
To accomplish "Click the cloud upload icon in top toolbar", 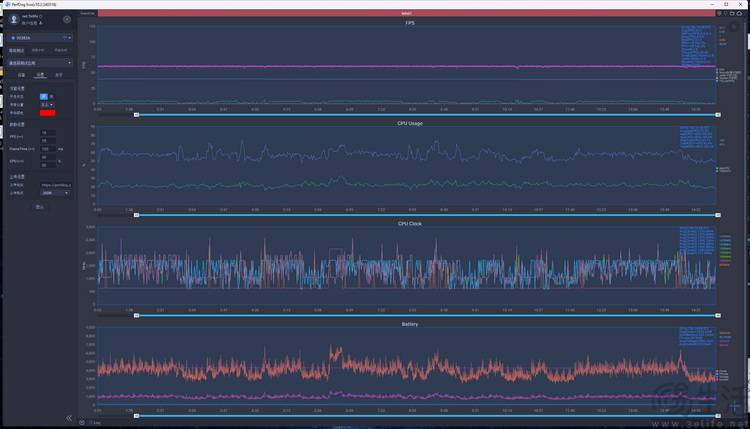I will 739,13.
